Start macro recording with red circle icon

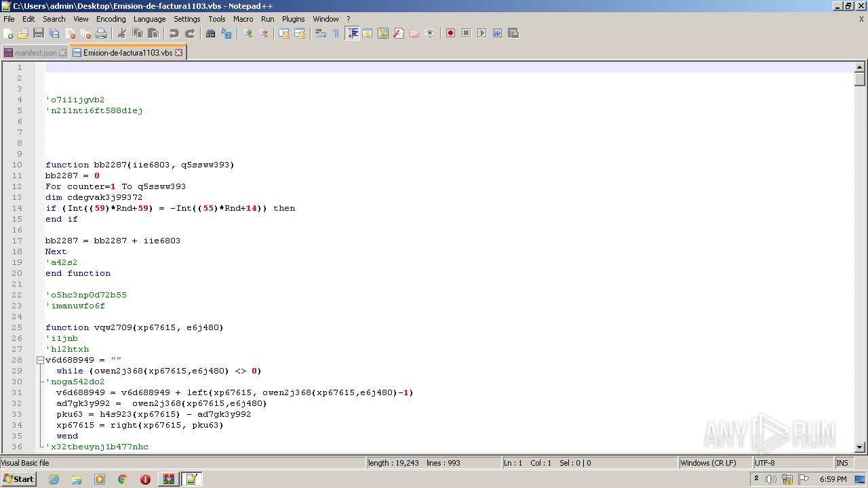tap(450, 33)
